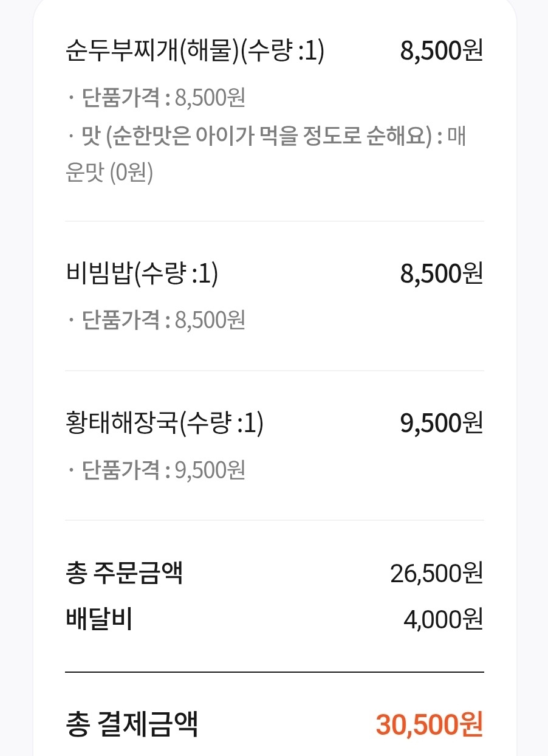Click the 비빔밥(수량 :1) item name
548x756 pixels.
click(141, 275)
